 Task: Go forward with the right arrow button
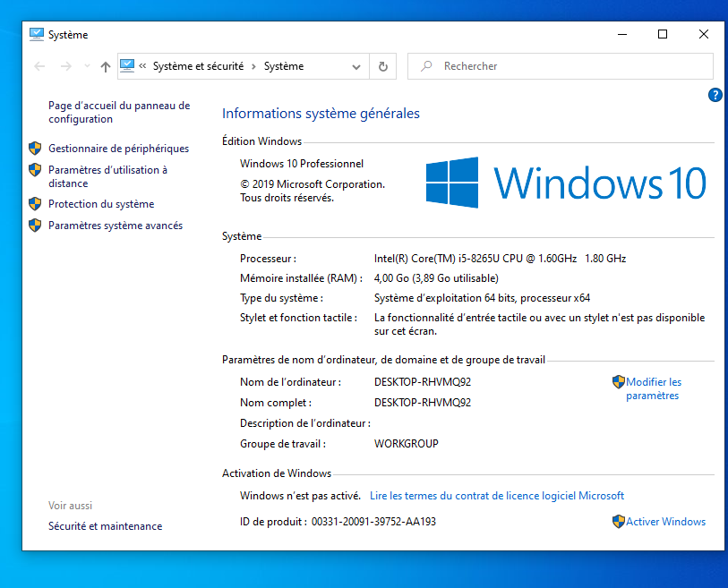point(66,66)
